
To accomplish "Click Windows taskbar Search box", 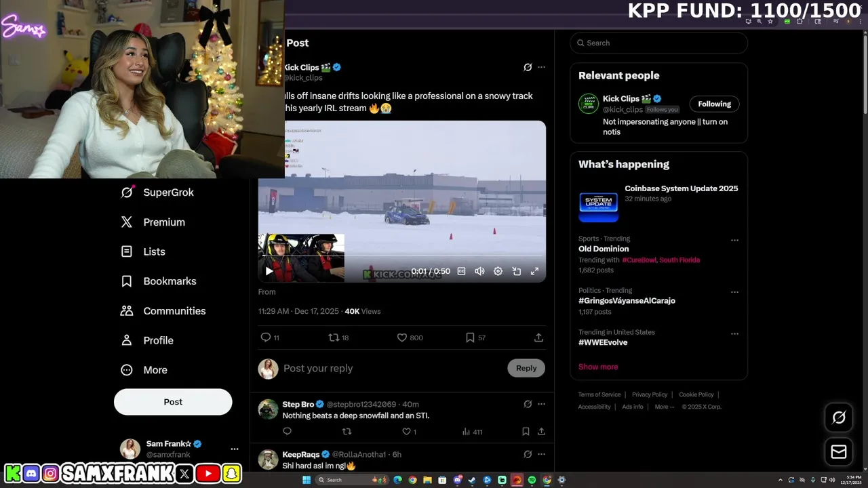I will (352, 480).
